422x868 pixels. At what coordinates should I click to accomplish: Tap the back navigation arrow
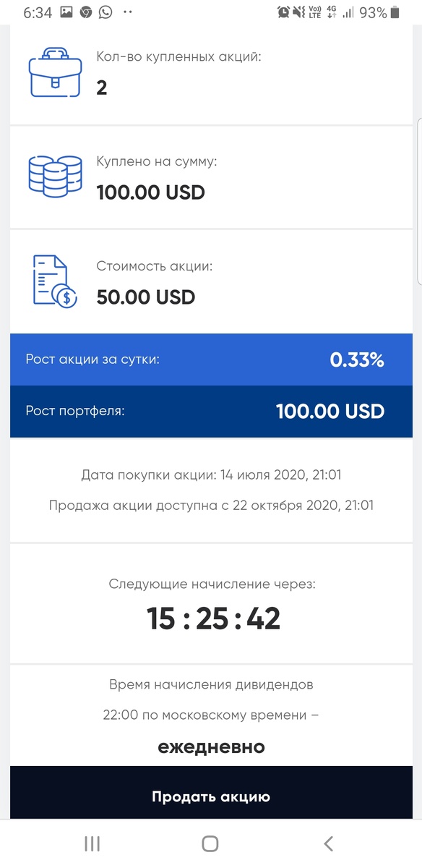(x=328, y=843)
